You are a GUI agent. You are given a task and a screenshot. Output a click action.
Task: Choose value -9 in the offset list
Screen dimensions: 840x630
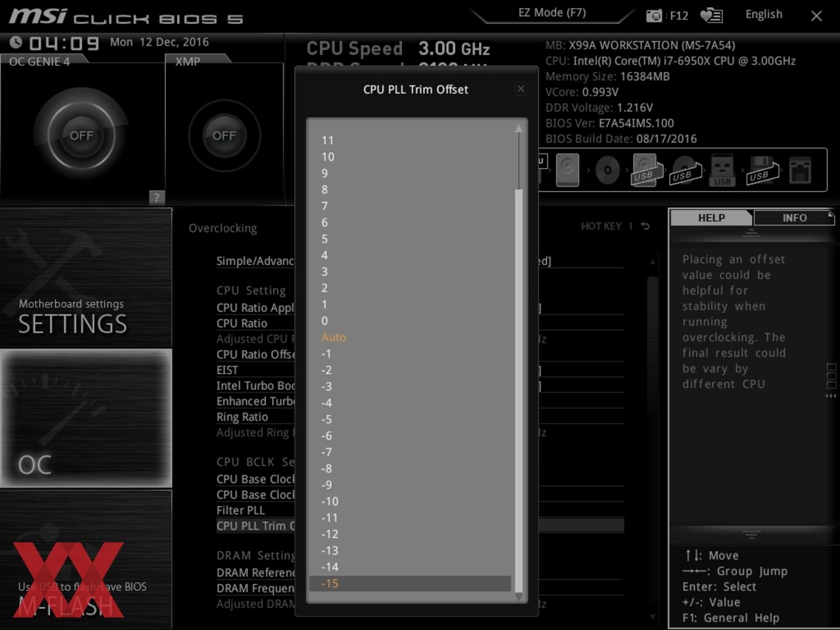pos(409,485)
